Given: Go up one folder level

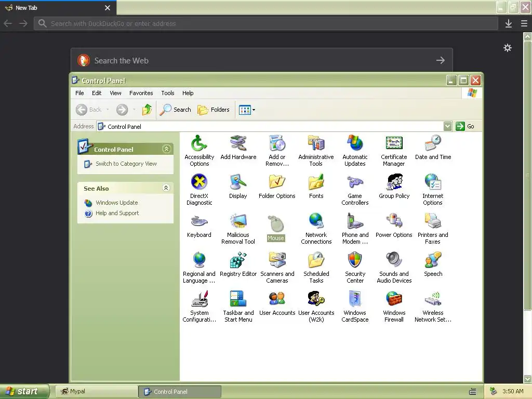Looking at the screenshot, I should coord(147,110).
